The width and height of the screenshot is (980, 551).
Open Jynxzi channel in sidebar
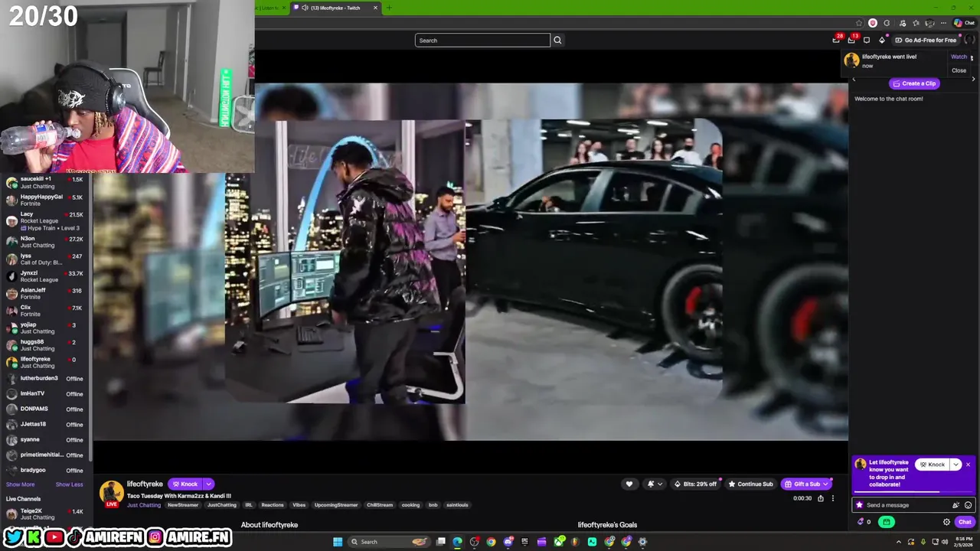click(46, 276)
